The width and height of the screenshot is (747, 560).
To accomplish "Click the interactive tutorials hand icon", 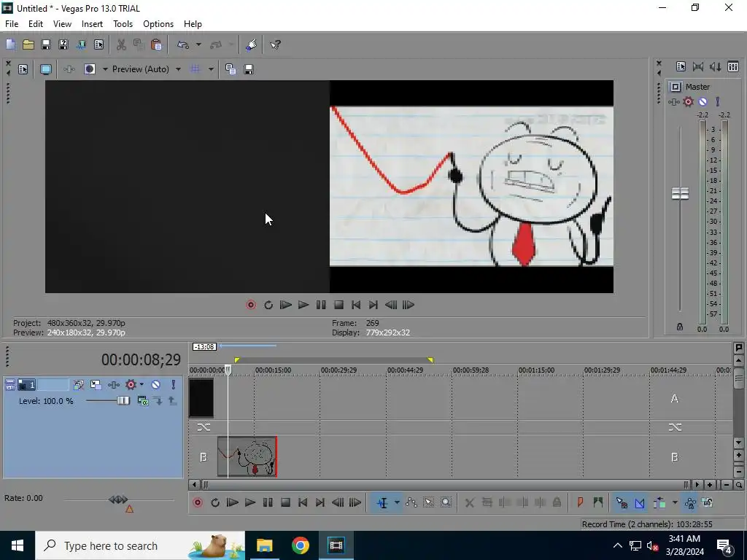I will 251,44.
